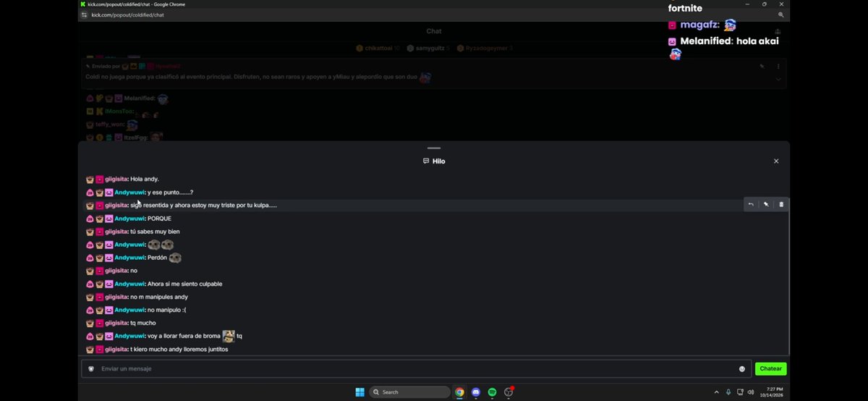The image size is (868, 401).
Task: Open Discord from the taskbar
Action: [476, 392]
